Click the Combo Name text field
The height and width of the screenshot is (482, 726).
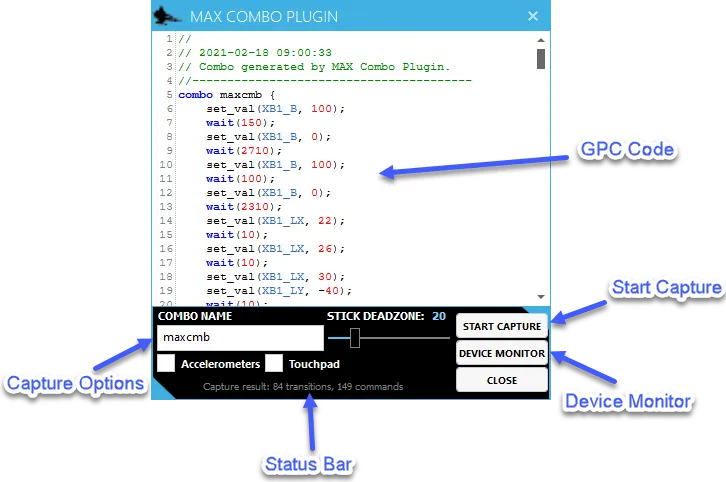pos(240,338)
